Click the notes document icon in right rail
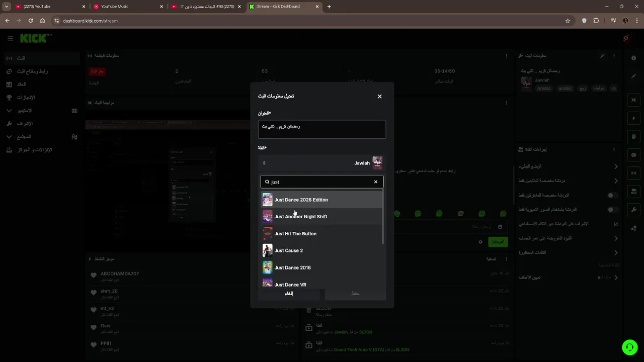 tap(633, 137)
